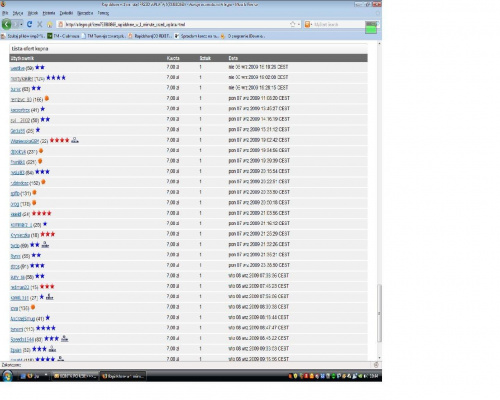The image size is (500, 400).
Task: Open the Pomoc menu
Action: point(103,13)
